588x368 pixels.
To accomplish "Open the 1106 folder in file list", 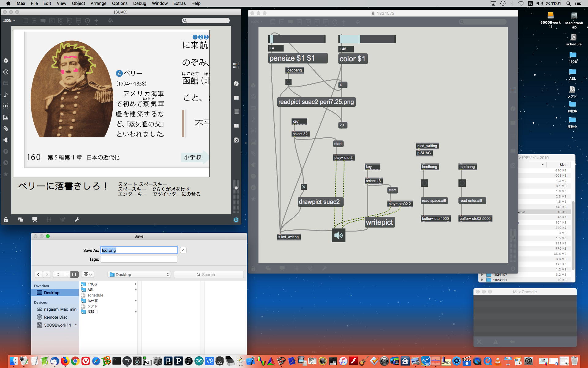I will [x=92, y=284].
